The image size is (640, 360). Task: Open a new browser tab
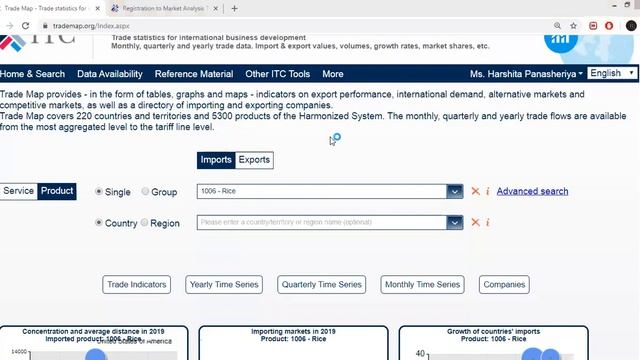[x=234, y=8]
